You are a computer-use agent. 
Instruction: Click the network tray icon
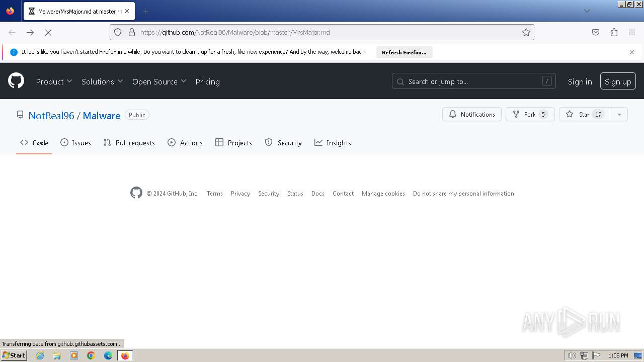tap(584, 355)
